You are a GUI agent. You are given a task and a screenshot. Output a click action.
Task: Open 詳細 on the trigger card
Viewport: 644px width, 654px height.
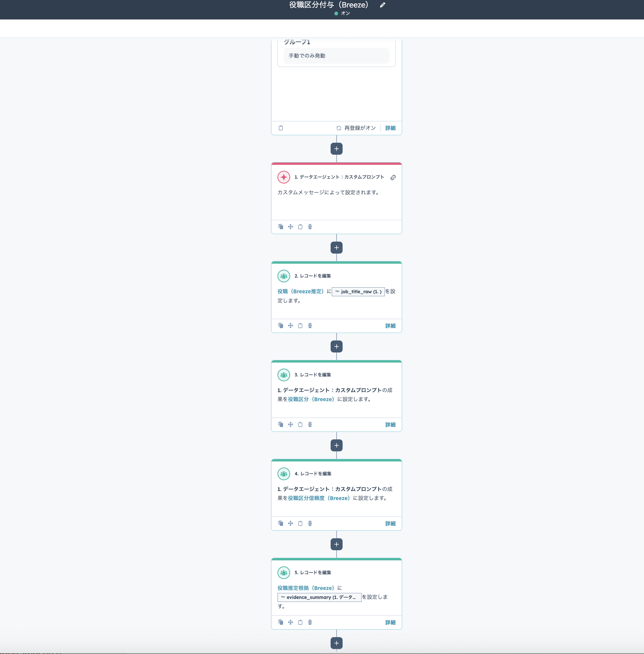tap(390, 128)
